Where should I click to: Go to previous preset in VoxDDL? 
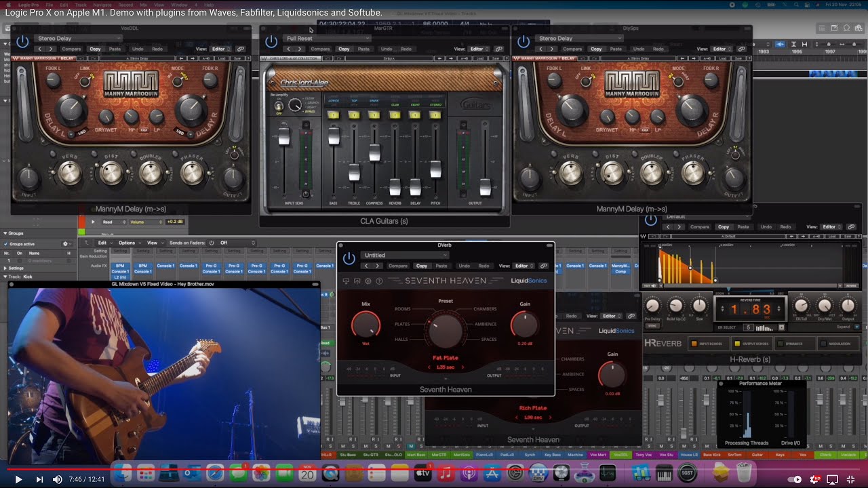pyautogui.click(x=40, y=49)
